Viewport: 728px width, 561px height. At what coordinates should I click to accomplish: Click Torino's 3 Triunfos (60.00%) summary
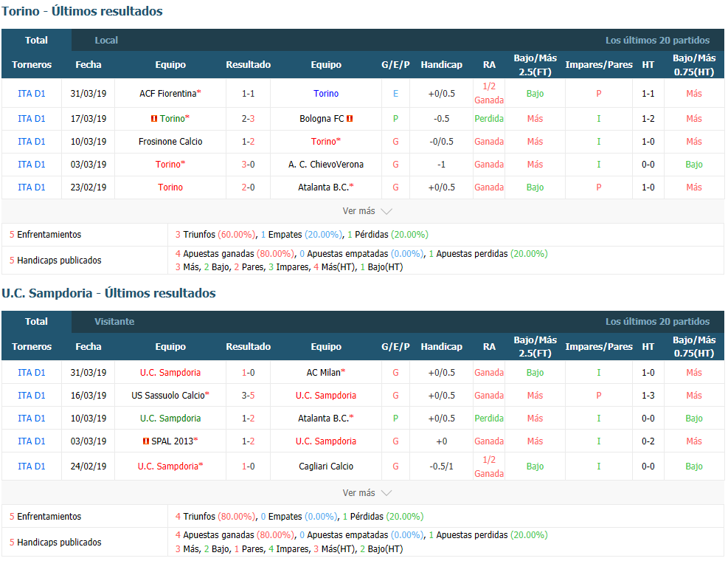pos(215,235)
